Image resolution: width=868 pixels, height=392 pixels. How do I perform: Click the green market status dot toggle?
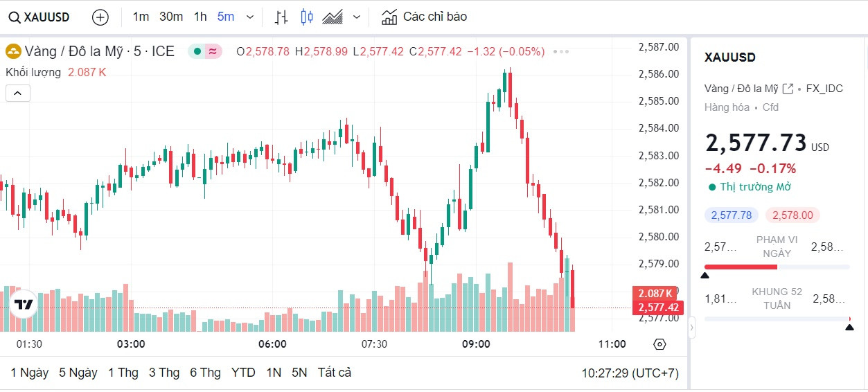197,51
